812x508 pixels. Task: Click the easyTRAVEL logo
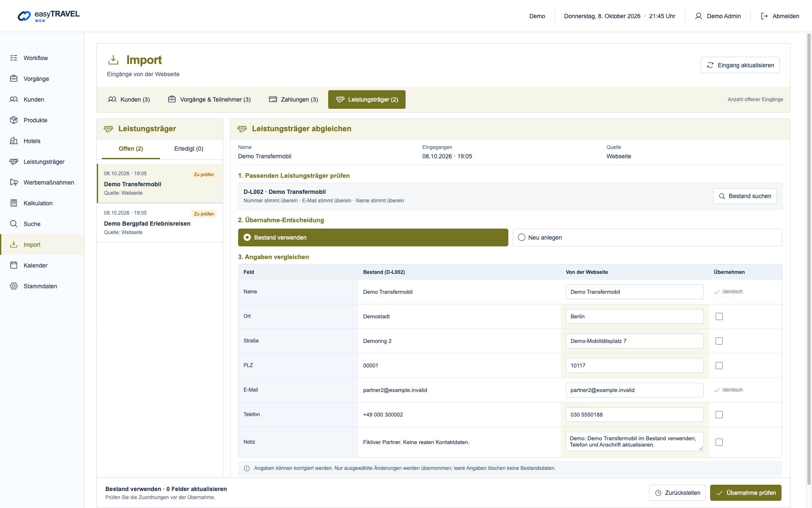tap(49, 16)
